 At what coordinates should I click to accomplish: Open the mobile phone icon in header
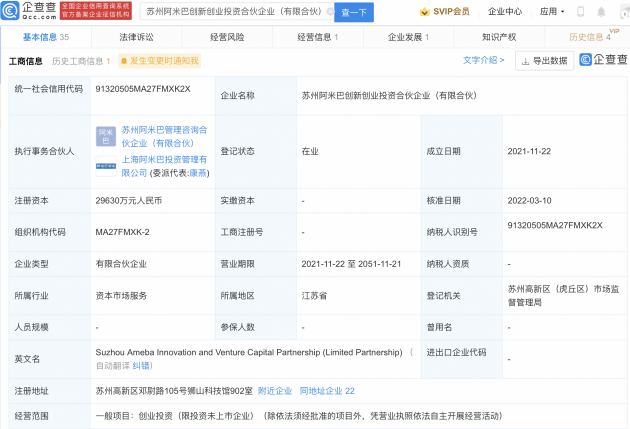pyautogui.click(x=580, y=12)
